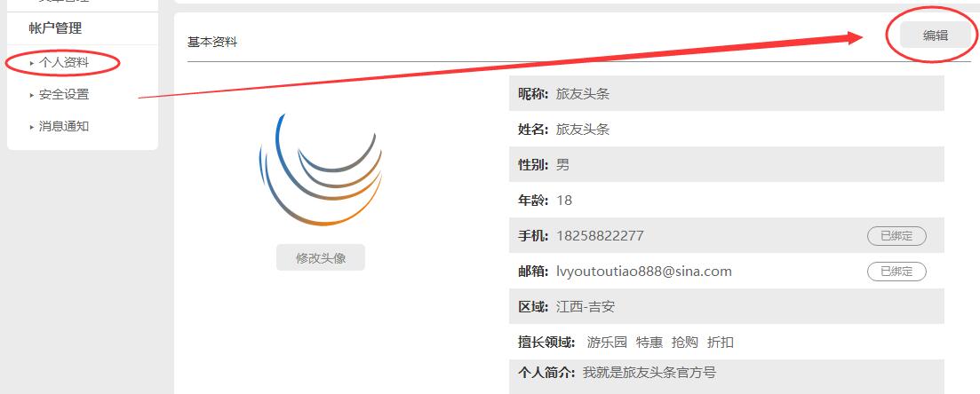
Task: Select phone number 18258822277
Action: 600,236
